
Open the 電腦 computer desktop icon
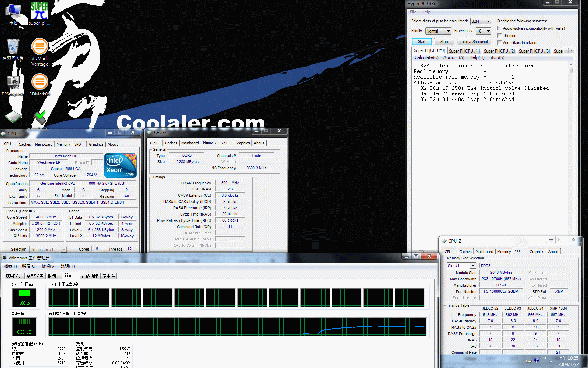(13, 14)
